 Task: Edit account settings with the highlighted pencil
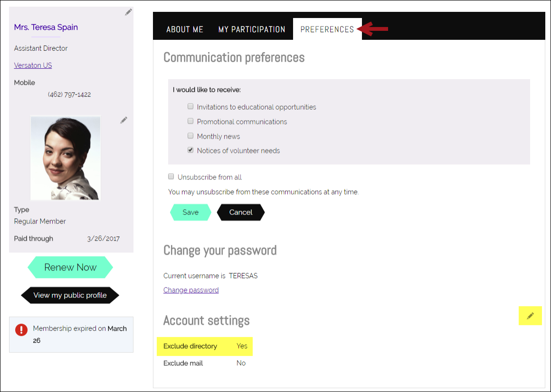[530, 316]
